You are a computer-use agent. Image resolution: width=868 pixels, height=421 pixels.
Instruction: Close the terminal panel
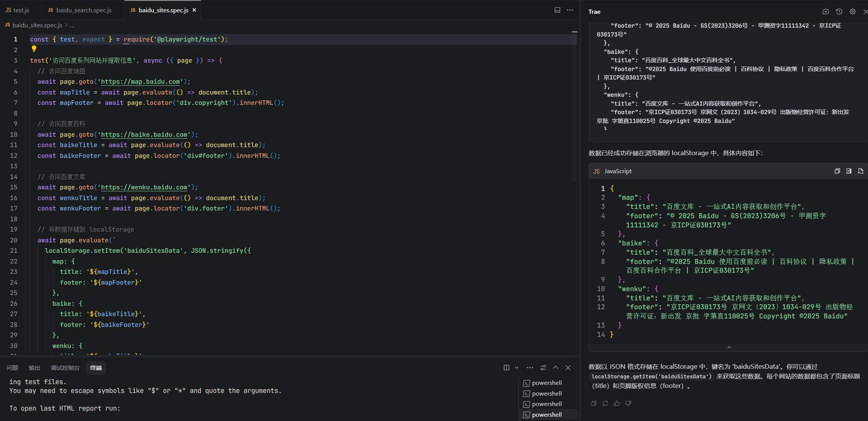coord(568,368)
